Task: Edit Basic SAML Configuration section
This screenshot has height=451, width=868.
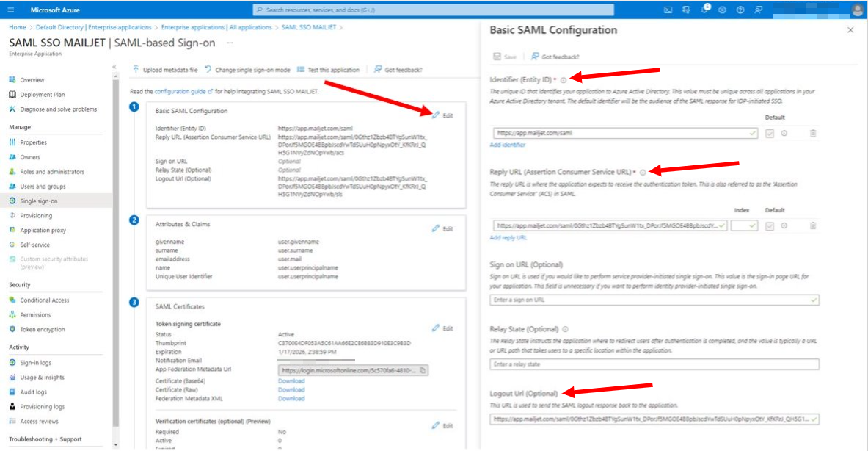Action: (442, 115)
